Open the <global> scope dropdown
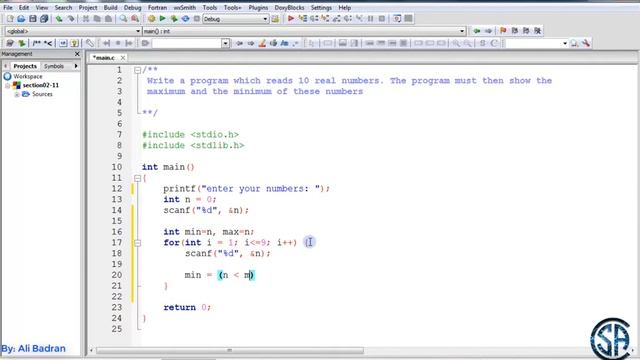Image resolution: width=640 pixels, height=360 pixels. click(x=138, y=31)
